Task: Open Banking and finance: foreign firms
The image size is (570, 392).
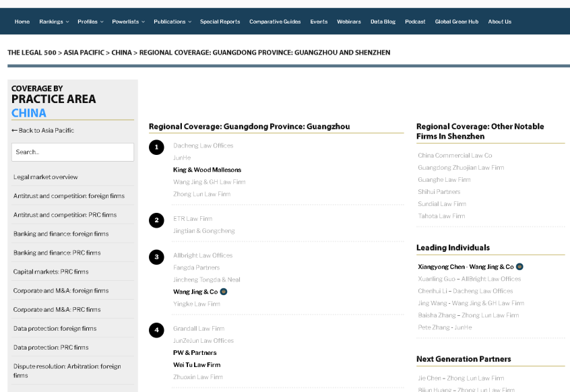Action: [61, 234]
